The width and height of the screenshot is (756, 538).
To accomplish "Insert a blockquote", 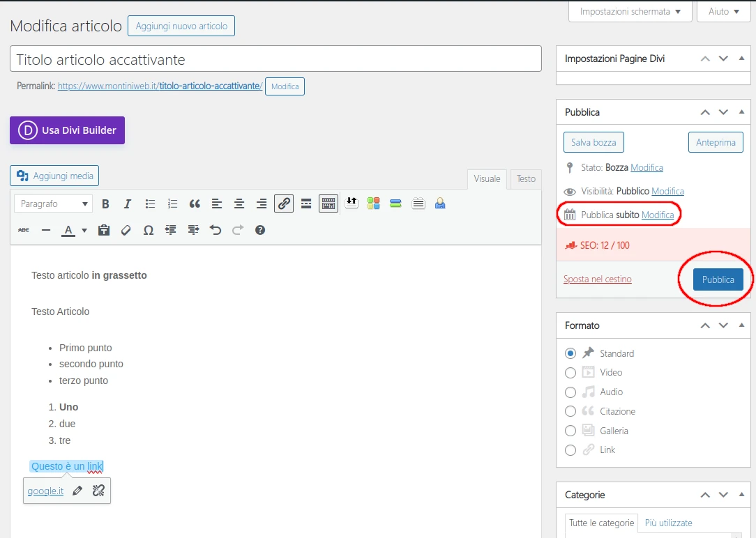I will (x=195, y=204).
